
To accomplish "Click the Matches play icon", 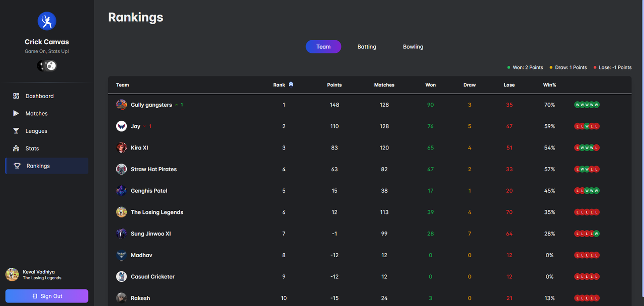I will pyautogui.click(x=16, y=114).
